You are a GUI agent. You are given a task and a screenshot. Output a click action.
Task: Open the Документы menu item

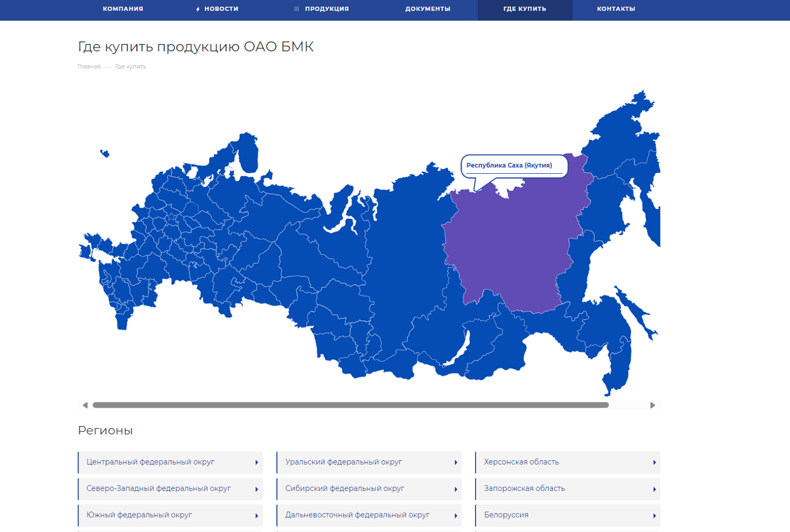click(x=428, y=9)
